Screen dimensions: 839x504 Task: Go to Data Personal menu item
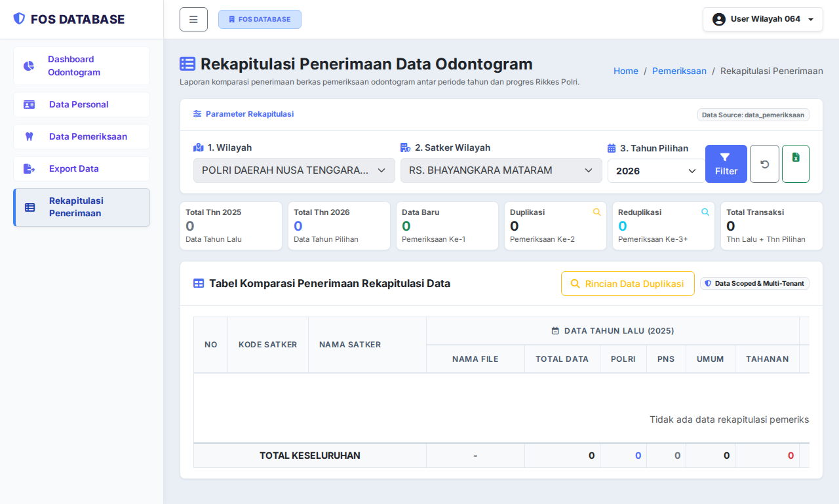(81, 104)
